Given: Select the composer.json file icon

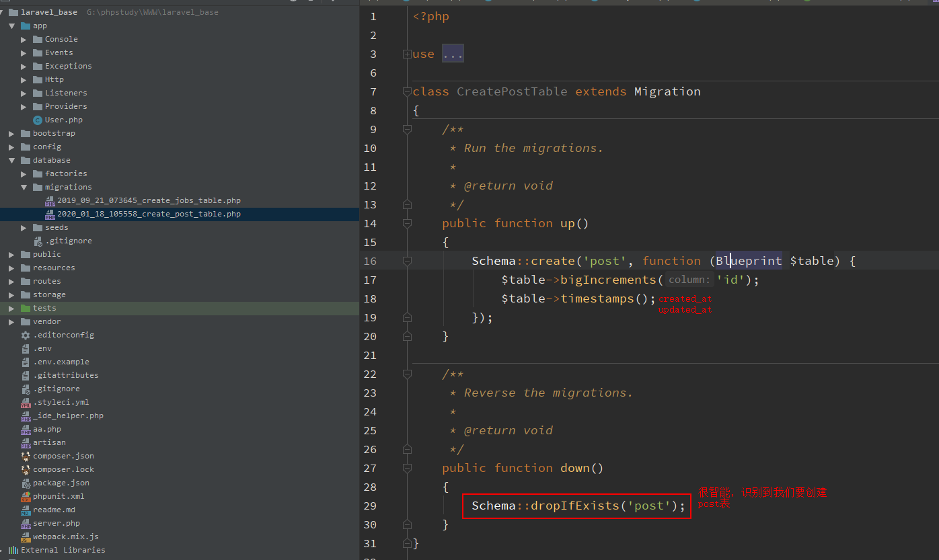Looking at the screenshot, I should (x=26, y=456).
